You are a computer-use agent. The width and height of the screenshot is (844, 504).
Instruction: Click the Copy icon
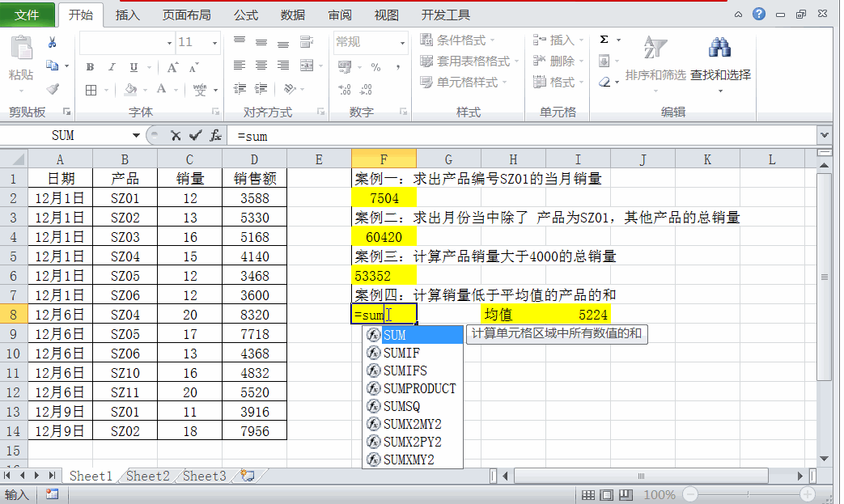(x=53, y=66)
